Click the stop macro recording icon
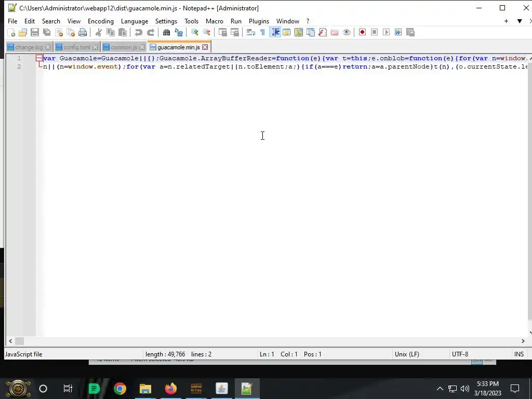The width and height of the screenshot is (532, 399). [374, 32]
